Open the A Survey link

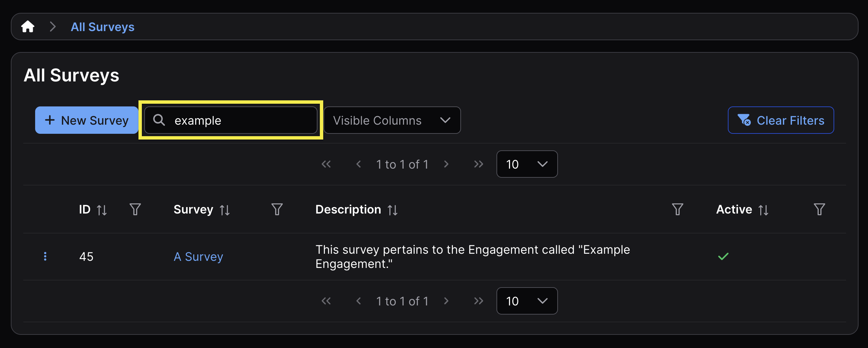coord(198,257)
